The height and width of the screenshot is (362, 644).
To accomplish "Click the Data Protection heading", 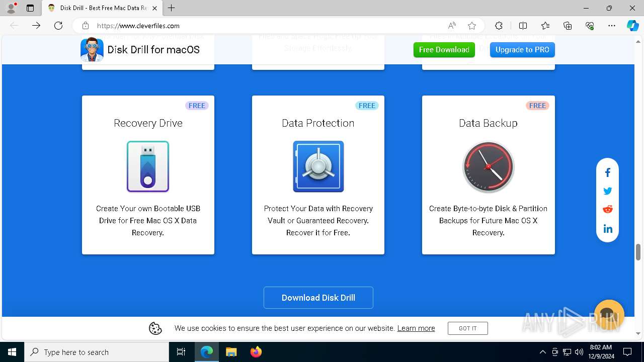I will point(318,123).
